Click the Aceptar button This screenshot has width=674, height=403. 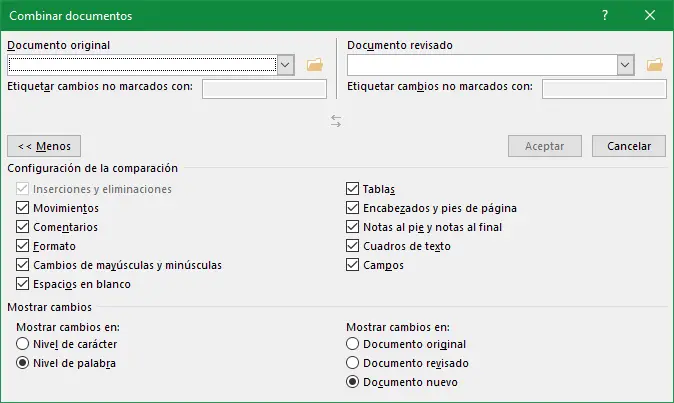[x=545, y=146]
